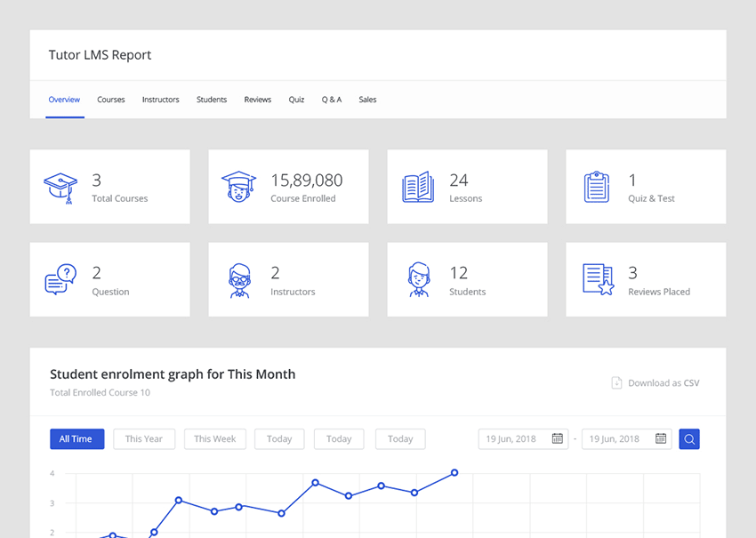Switch to the Reviews tab
756x538 pixels.
[257, 100]
